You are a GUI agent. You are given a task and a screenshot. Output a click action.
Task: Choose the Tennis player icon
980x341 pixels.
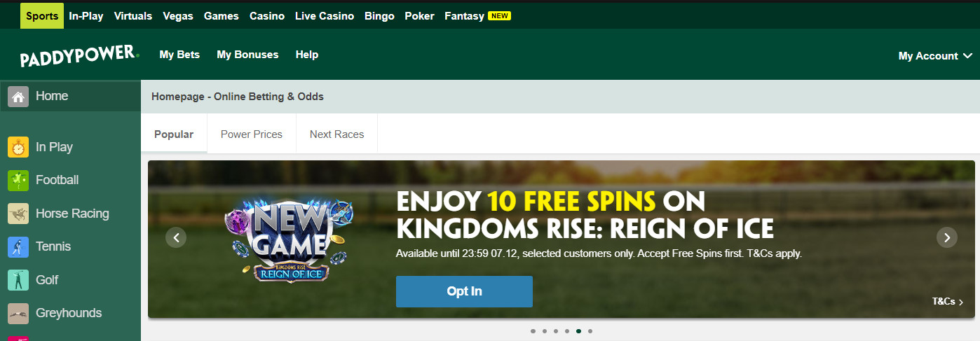point(18,246)
